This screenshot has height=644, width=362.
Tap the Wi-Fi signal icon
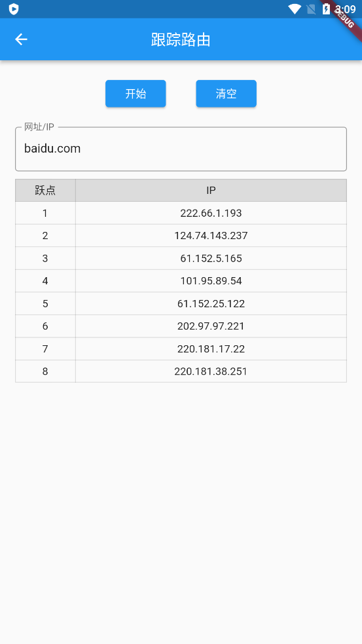pyautogui.click(x=295, y=9)
